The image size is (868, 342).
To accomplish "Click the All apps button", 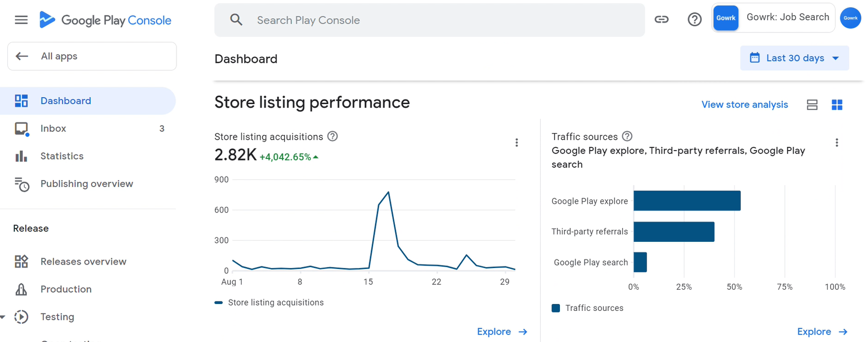I will coord(92,56).
